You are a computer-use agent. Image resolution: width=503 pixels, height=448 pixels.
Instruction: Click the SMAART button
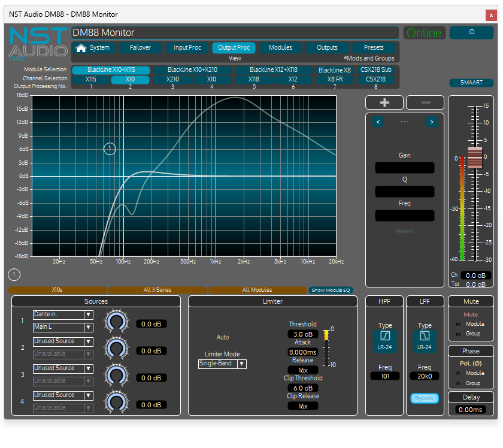point(471,83)
